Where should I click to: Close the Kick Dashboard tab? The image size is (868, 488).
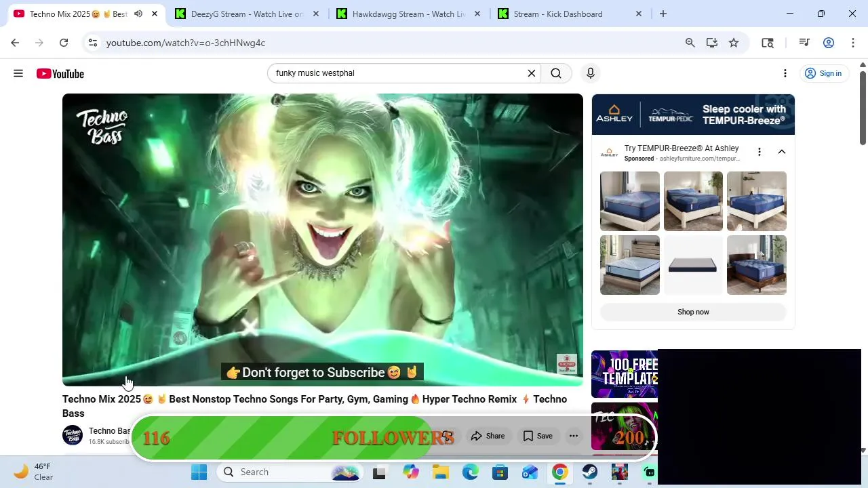(638, 14)
